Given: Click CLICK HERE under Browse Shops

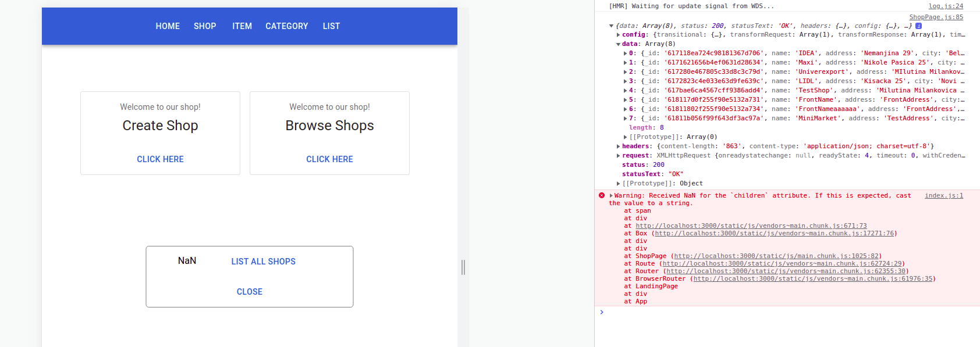Looking at the screenshot, I should point(329,159).
